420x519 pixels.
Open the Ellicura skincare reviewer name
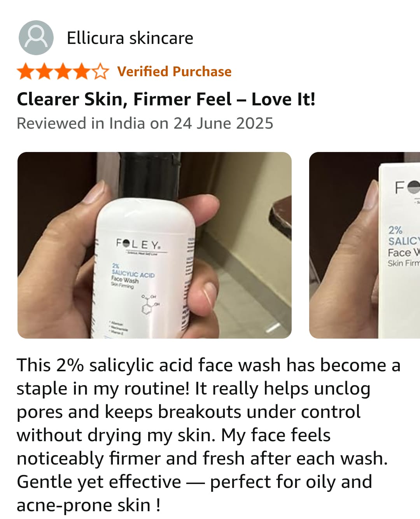pyautogui.click(x=130, y=38)
